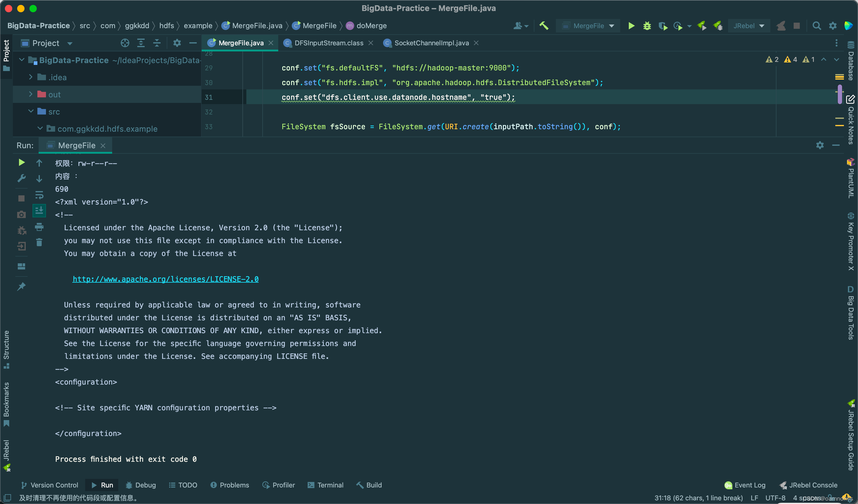This screenshot has width=858, height=504.
Task: Click the editor vertical scrollbar thumb
Action: tap(840, 94)
